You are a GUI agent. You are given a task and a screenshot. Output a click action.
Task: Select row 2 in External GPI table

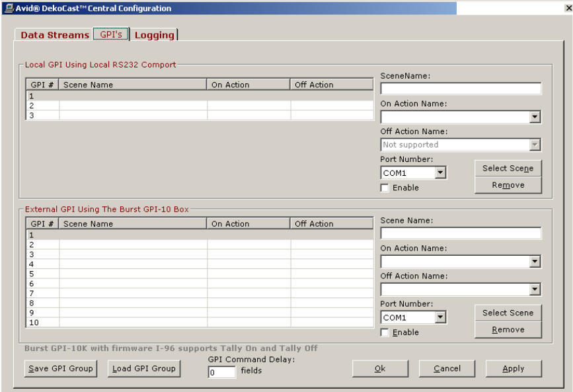pyautogui.click(x=200, y=245)
